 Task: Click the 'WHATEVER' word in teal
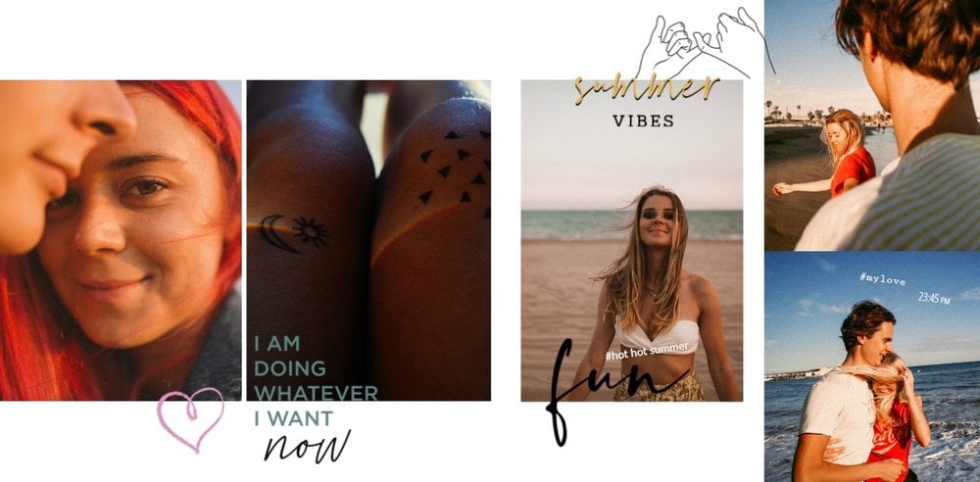(x=316, y=393)
